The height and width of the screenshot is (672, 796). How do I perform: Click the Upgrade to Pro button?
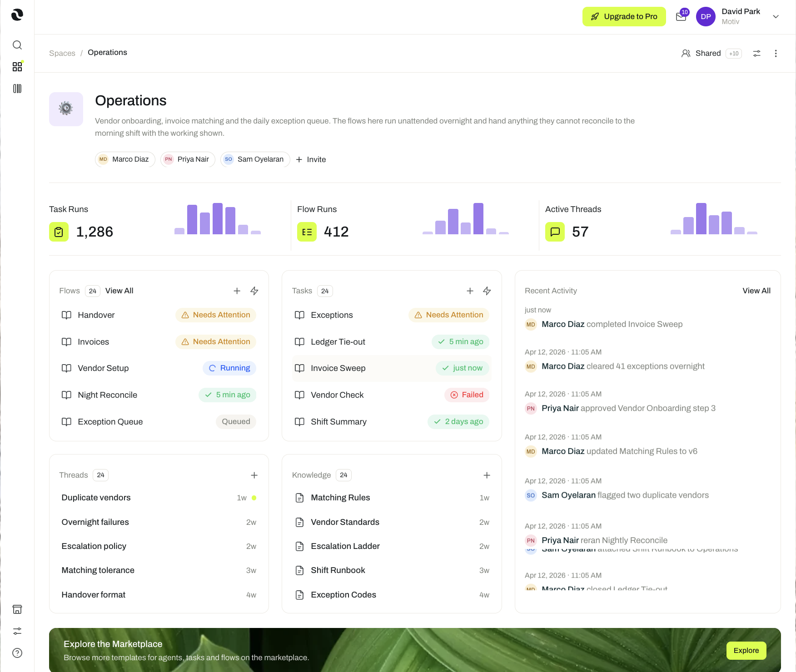click(624, 17)
